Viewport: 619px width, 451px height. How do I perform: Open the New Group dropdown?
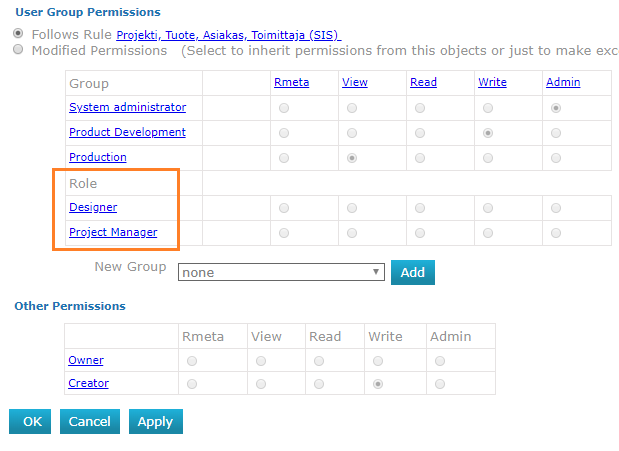click(x=281, y=272)
